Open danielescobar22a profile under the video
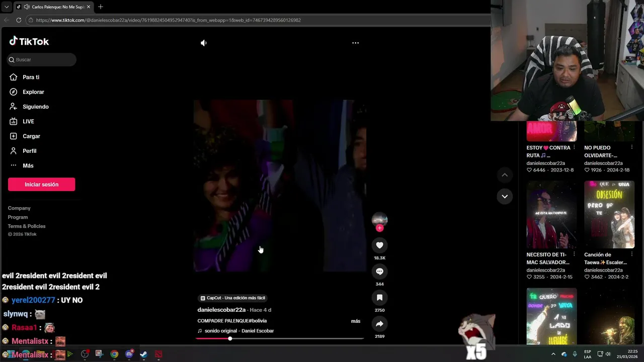Viewport: 644px width, 362px height. tap(221, 310)
